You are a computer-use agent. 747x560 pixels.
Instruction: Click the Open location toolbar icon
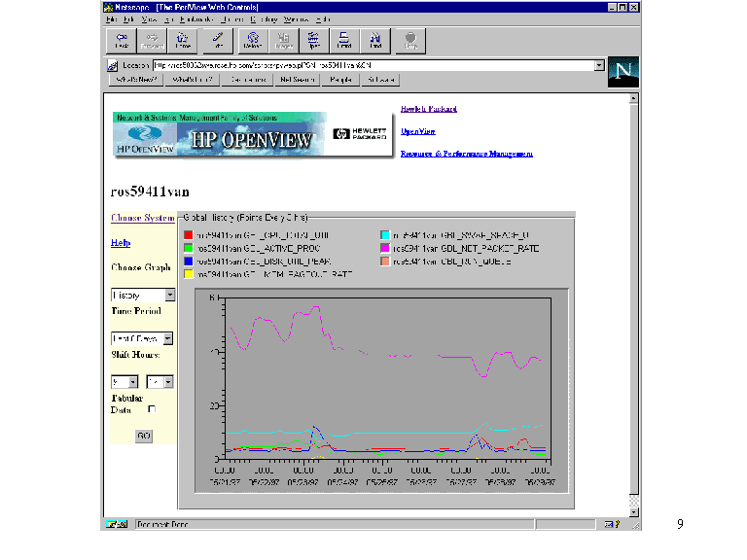313,40
